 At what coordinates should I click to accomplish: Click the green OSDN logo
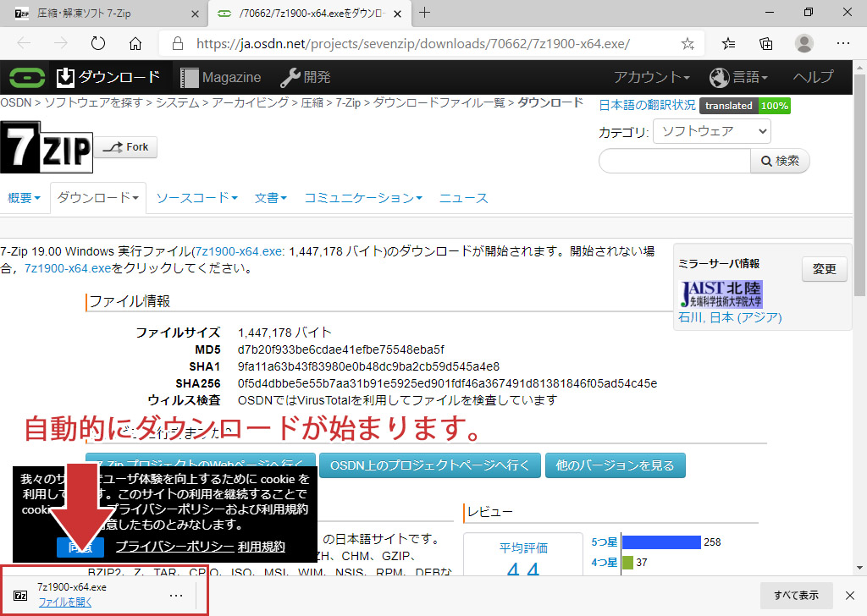click(27, 77)
